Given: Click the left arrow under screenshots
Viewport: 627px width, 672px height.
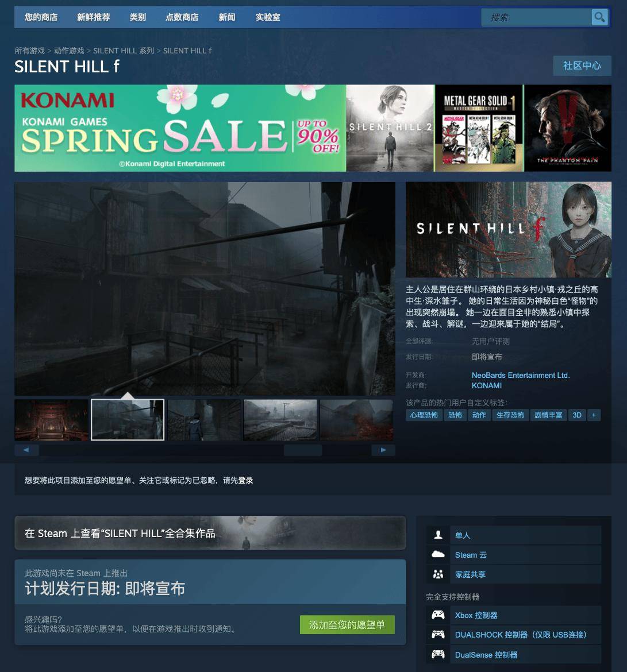Looking at the screenshot, I should click(26, 450).
